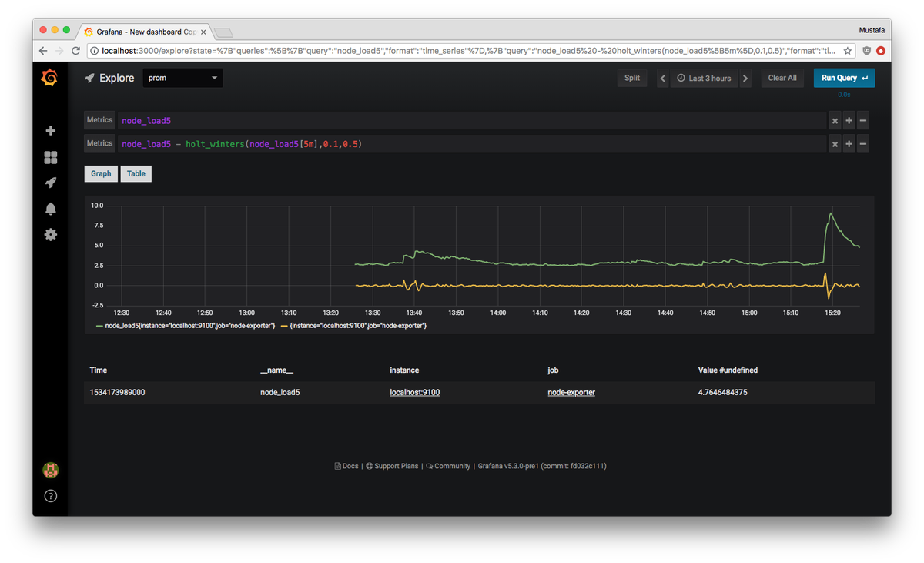
Task: Click the node_load5 name table cell
Action: pos(280,392)
